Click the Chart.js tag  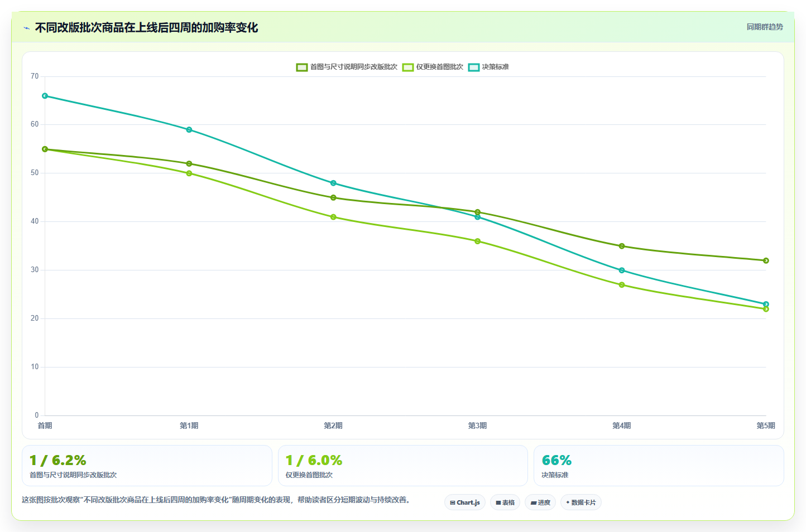click(x=465, y=502)
